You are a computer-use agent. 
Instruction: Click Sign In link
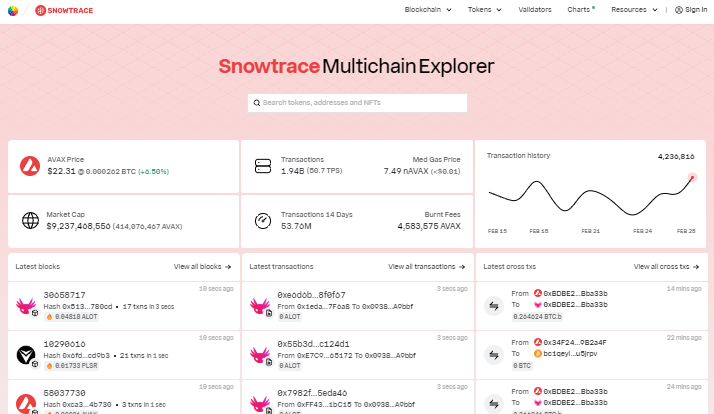(691, 10)
